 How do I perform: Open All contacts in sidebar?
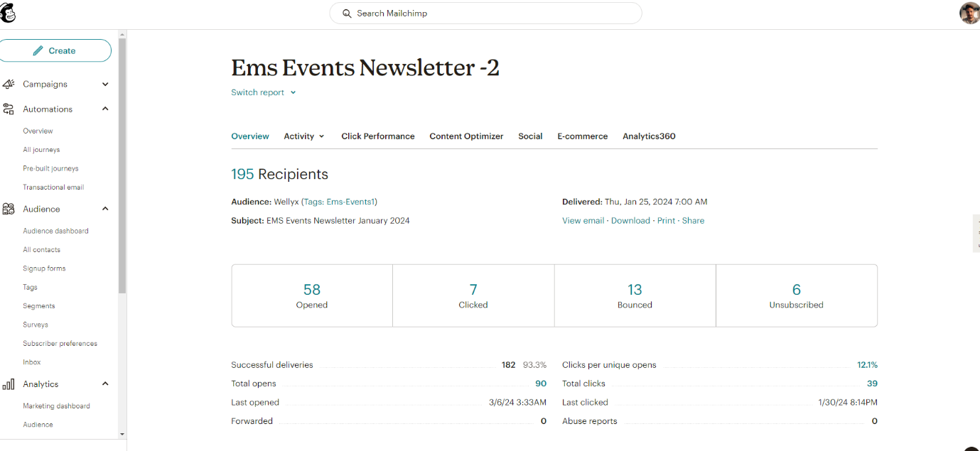coord(41,250)
